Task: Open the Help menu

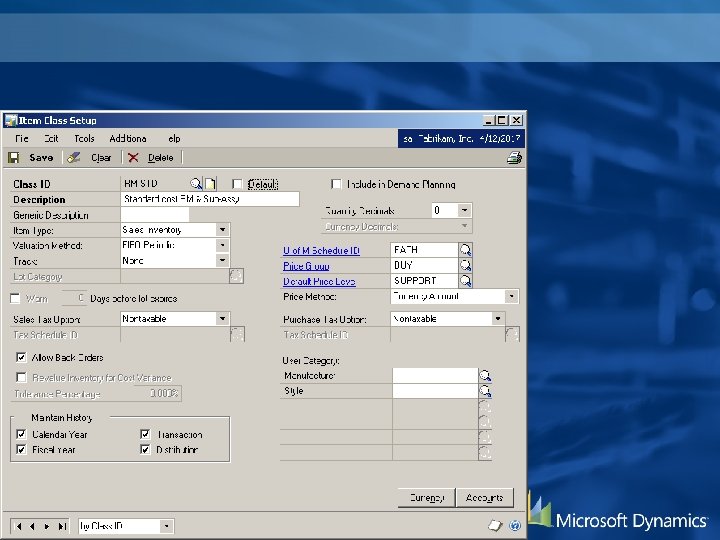Action: click(173, 139)
